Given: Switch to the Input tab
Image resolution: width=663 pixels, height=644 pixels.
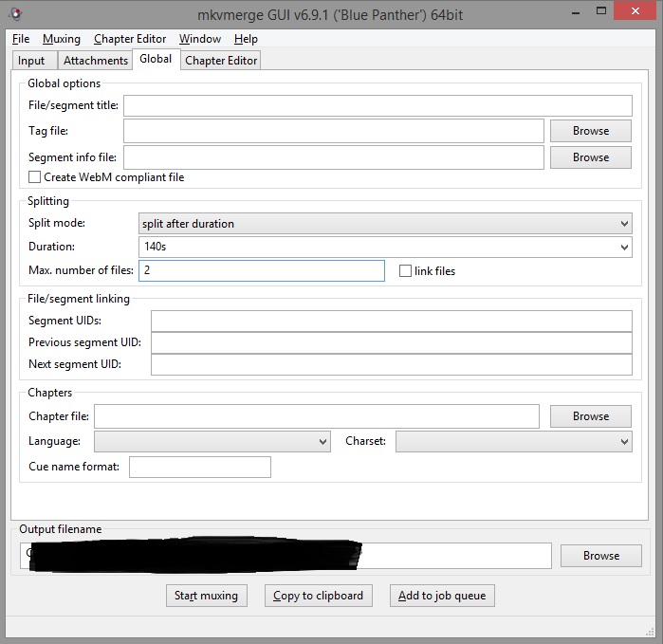Looking at the screenshot, I should [x=35, y=61].
